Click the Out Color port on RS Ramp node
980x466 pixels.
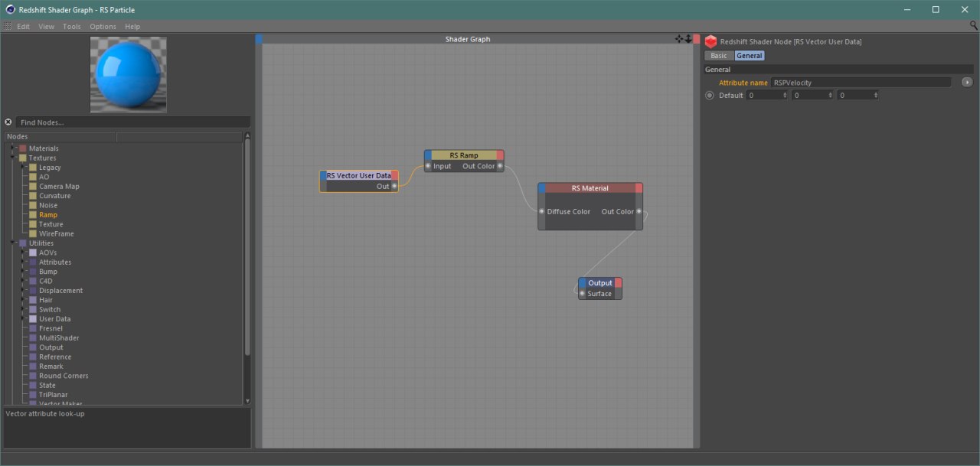pos(500,166)
